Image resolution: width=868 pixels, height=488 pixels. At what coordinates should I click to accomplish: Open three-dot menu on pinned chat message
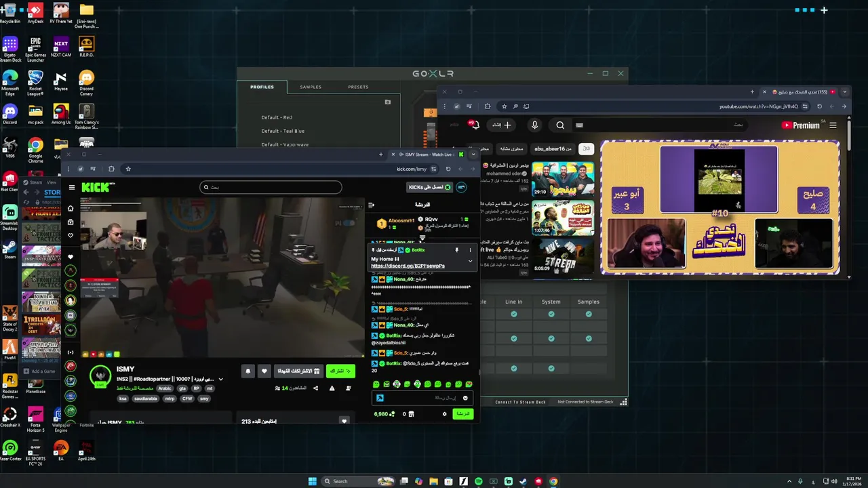(470, 250)
